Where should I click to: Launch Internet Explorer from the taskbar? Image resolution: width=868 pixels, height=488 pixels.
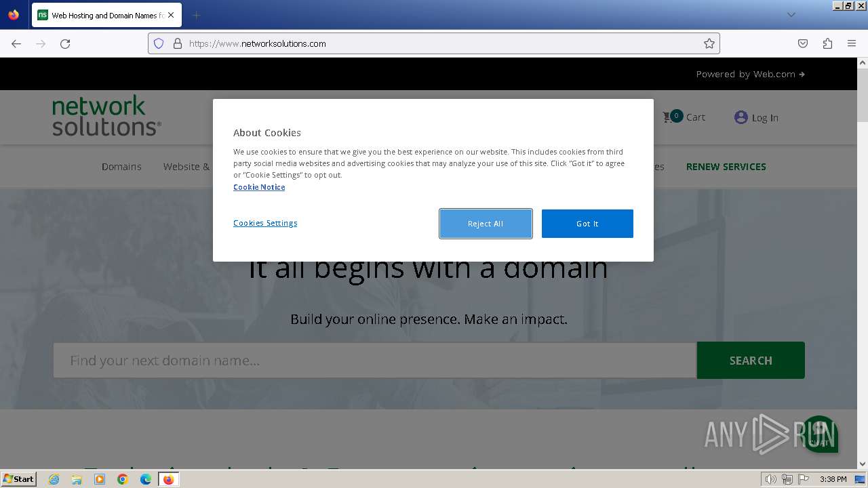pyautogui.click(x=54, y=479)
